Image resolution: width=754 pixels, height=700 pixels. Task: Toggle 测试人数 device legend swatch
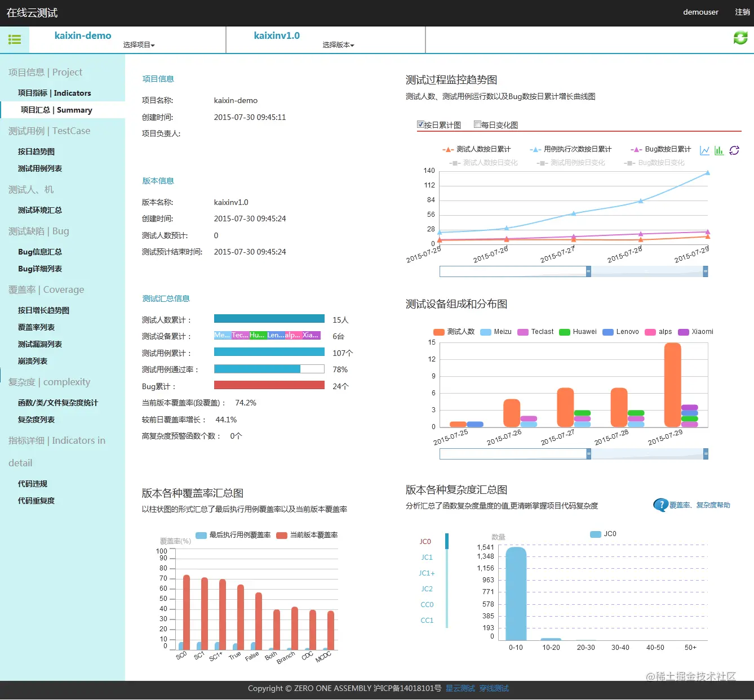click(439, 332)
